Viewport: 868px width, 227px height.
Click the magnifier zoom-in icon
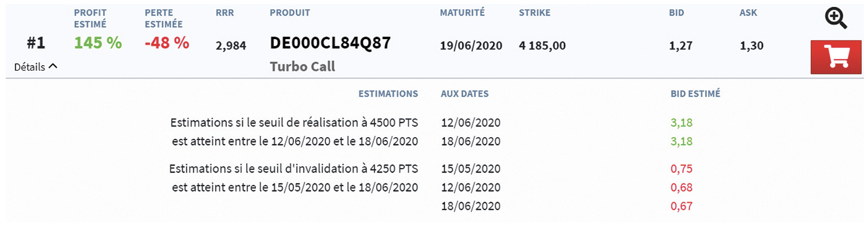836,19
